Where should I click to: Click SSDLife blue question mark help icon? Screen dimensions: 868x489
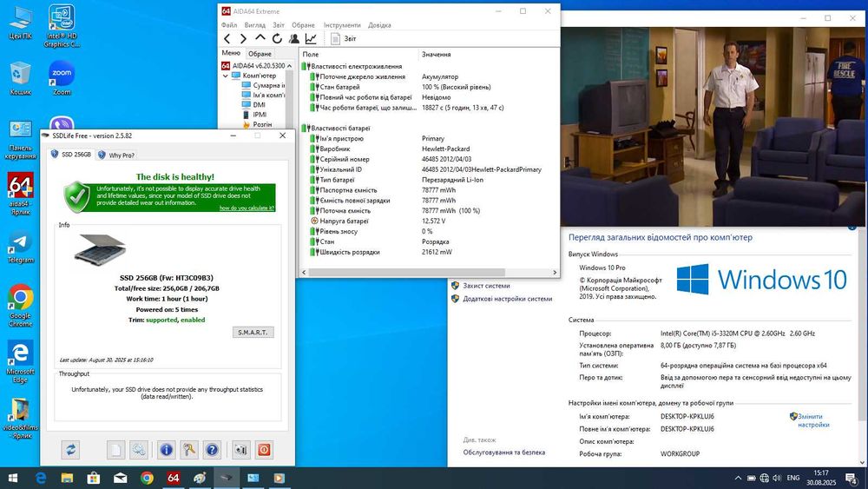point(212,450)
